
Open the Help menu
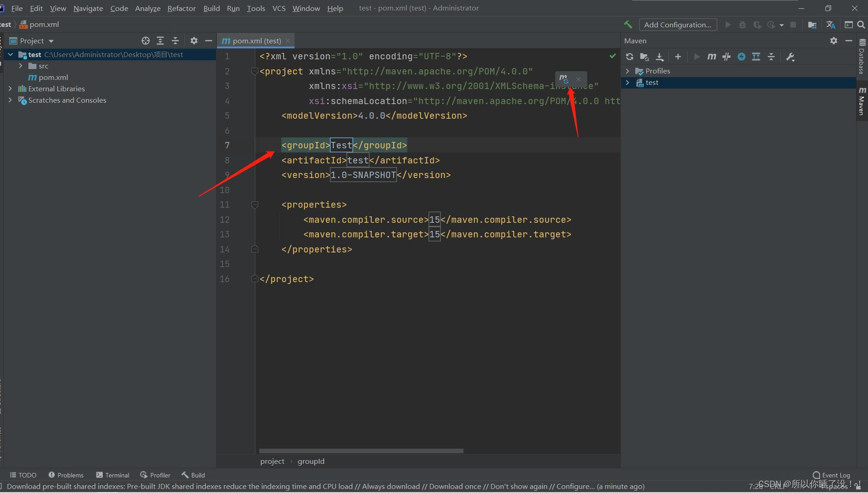(335, 8)
